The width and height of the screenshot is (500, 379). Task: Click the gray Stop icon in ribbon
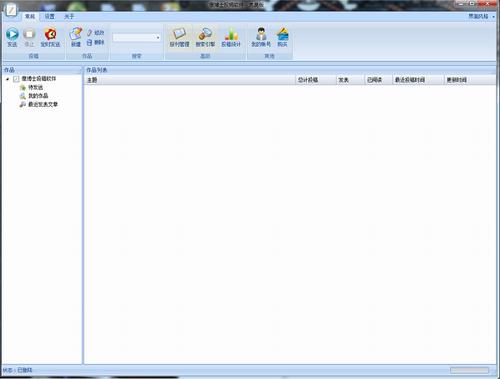(29, 34)
